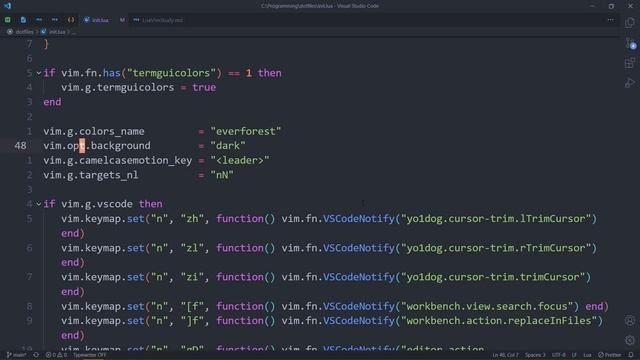Click the 'true' keyword value
640x360 pixels.
[x=204, y=87]
